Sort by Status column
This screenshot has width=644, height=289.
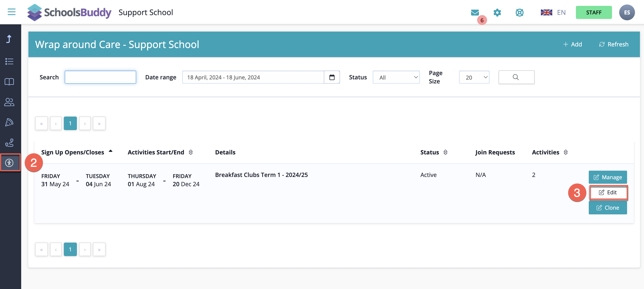tap(445, 152)
